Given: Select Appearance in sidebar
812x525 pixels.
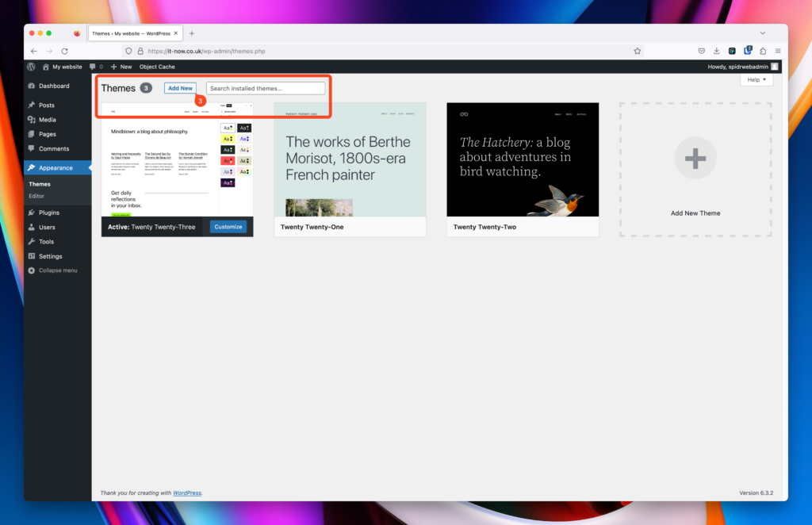Looking at the screenshot, I should pos(57,168).
